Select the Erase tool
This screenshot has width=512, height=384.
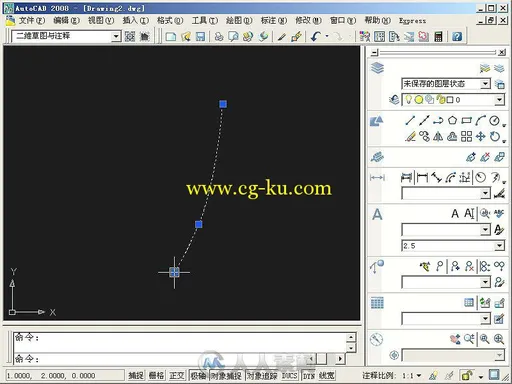(x=410, y=136)
